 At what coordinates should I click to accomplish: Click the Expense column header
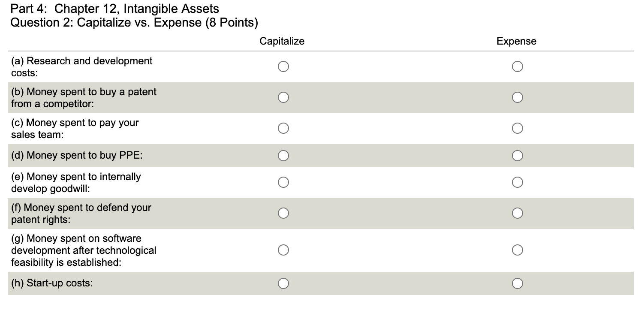tap(516, 41)
